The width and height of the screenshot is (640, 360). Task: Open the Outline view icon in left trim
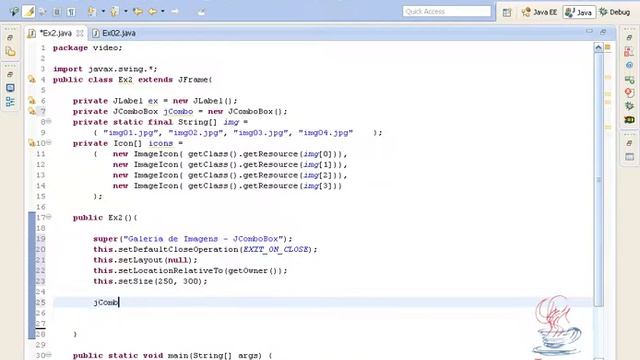pos(11,101)
